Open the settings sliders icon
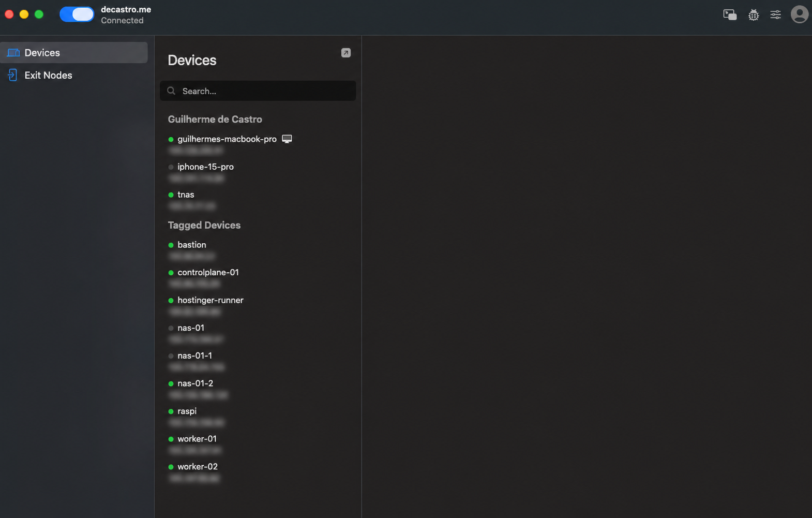 tap(775, 14)
